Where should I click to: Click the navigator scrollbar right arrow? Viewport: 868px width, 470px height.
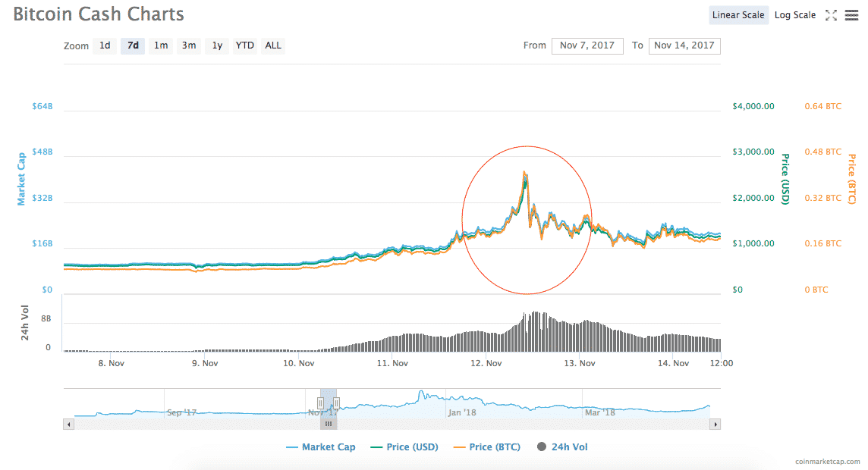point(715,425)
